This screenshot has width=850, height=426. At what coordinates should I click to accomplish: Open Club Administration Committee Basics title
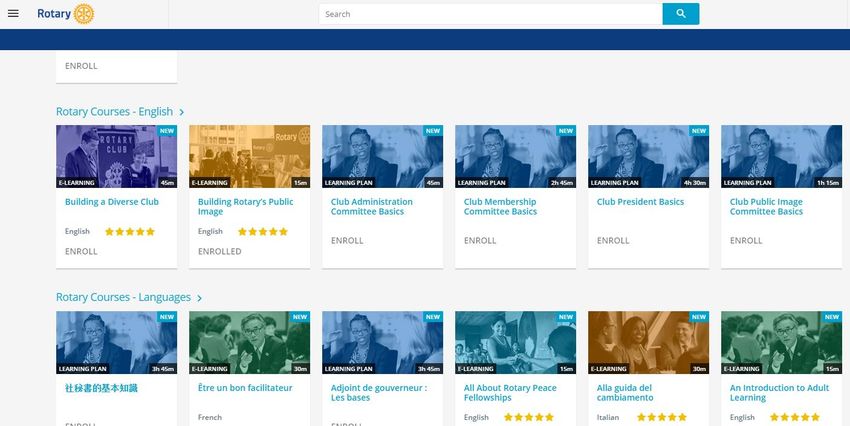(371, 206)
